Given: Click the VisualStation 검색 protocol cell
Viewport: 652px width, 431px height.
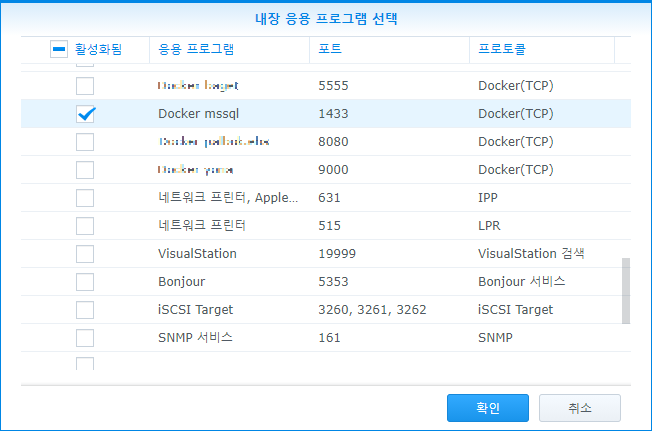Looking at the screenshot, I should [531, 254].
